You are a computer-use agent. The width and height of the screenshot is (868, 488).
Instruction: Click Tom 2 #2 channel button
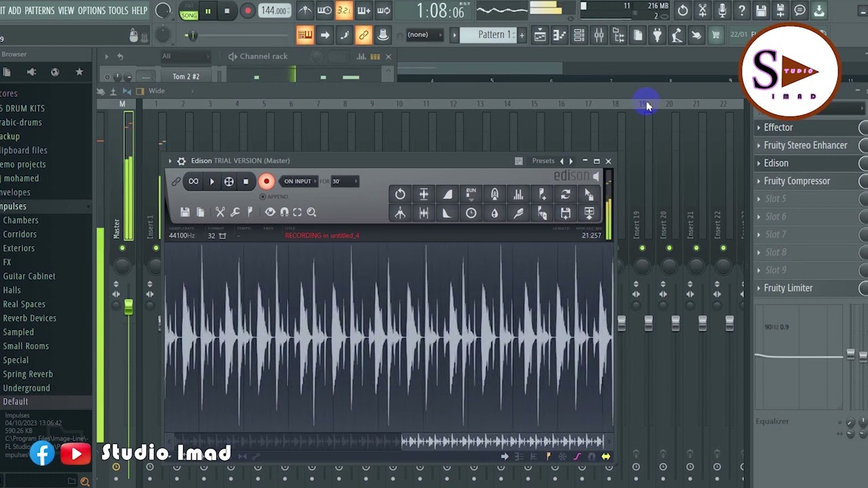pos(186,77)
